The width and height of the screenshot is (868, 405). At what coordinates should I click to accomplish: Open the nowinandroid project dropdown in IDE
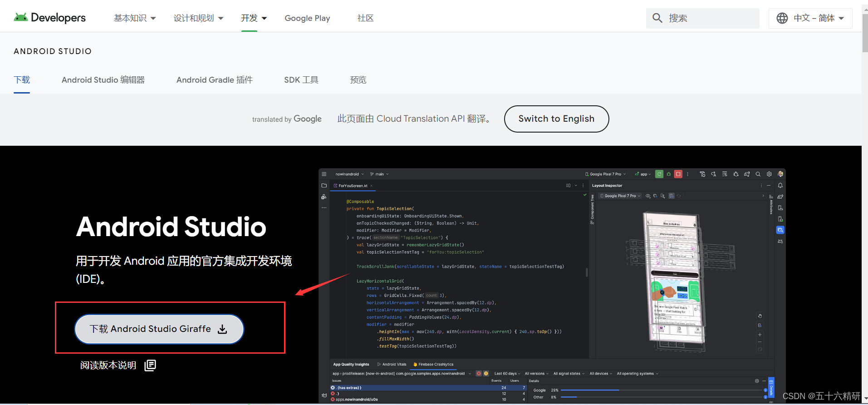coord(349,174)
